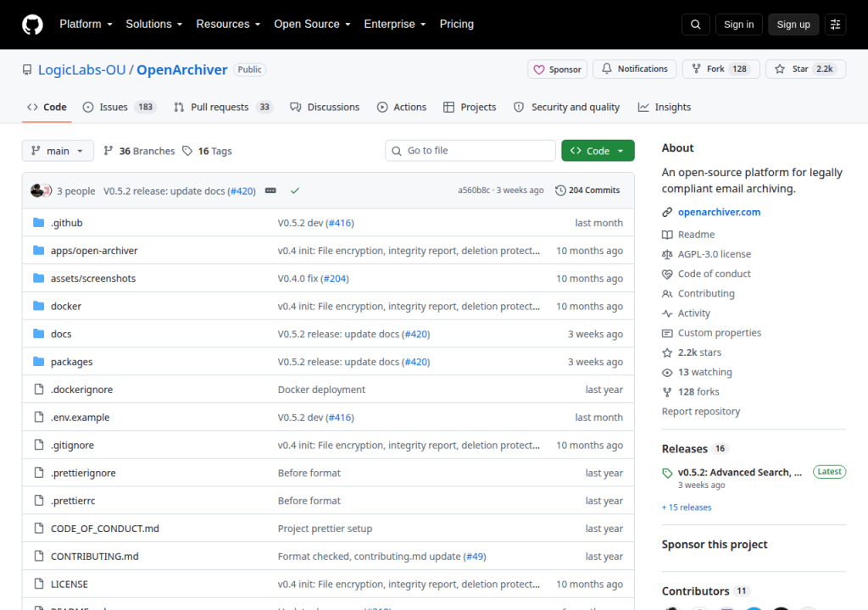Click the .github folder icon

pos(38,223)
